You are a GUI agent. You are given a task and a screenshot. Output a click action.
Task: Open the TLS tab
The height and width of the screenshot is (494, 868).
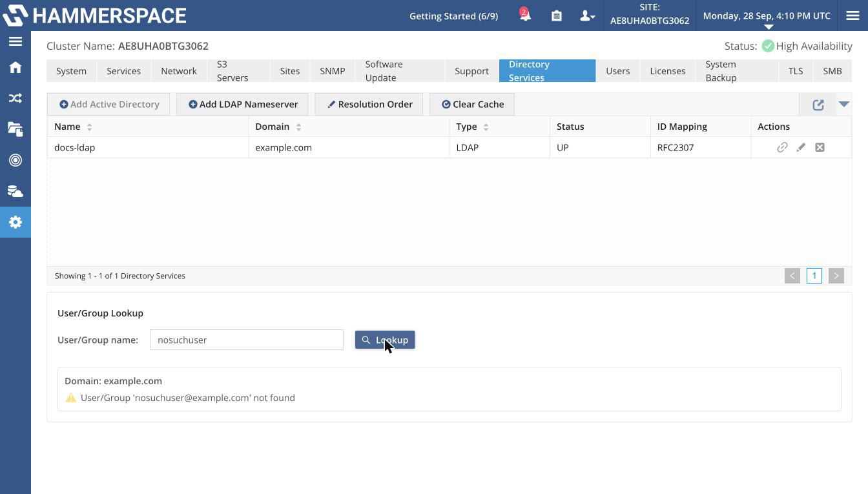[x=796, y=71]
